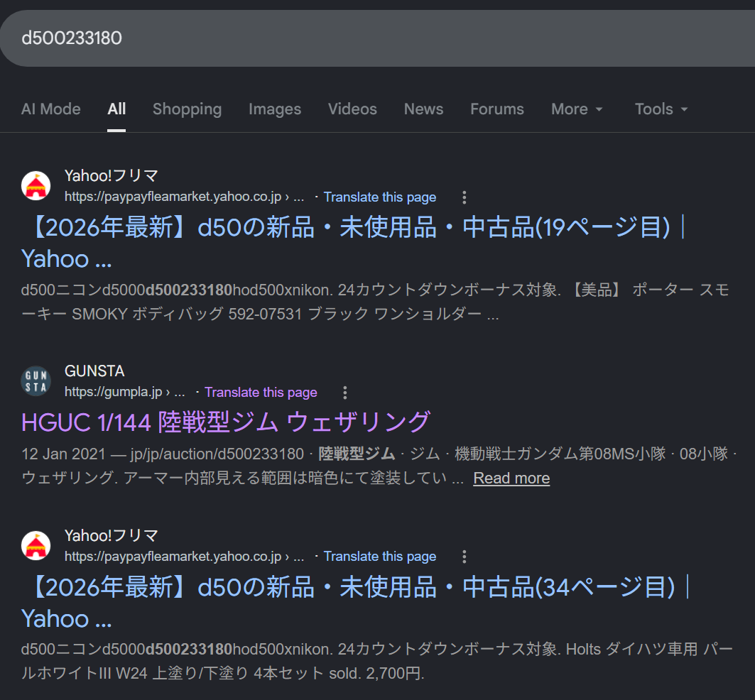Open HGUC 1/144 陸戦型ジム ウェザリング result

click(x=226, y=422)
